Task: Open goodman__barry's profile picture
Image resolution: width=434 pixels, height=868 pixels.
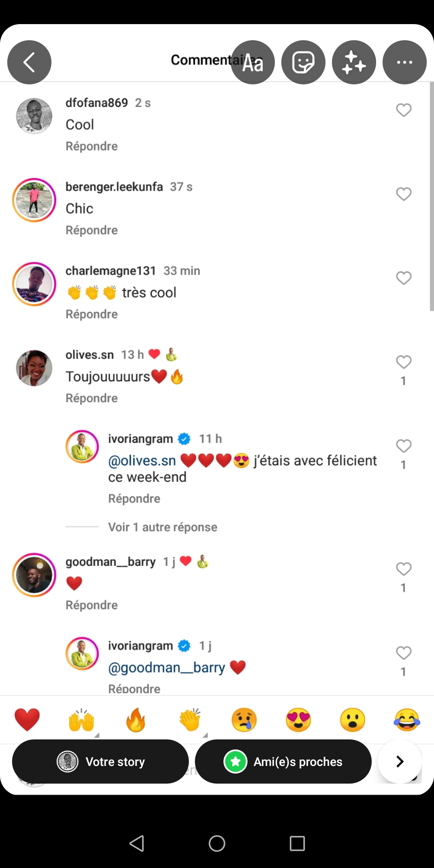Action: tap(34, 575)
